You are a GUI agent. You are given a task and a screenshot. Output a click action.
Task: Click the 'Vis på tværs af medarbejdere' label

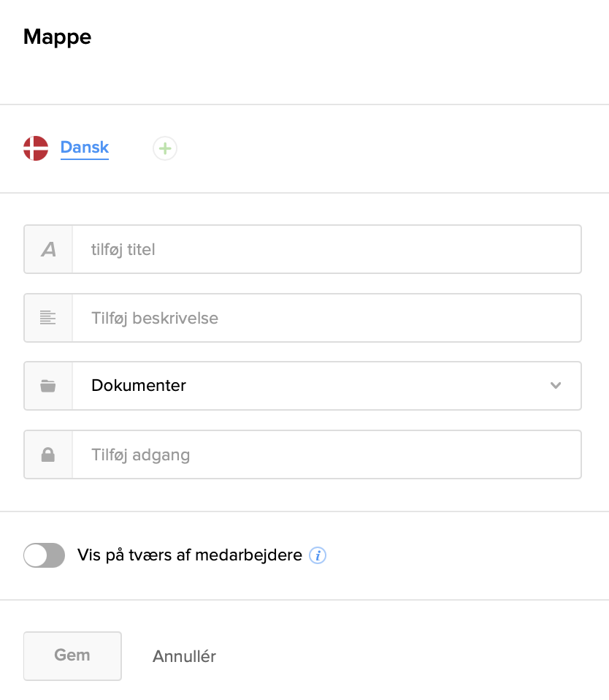click(x=190, y=555)
